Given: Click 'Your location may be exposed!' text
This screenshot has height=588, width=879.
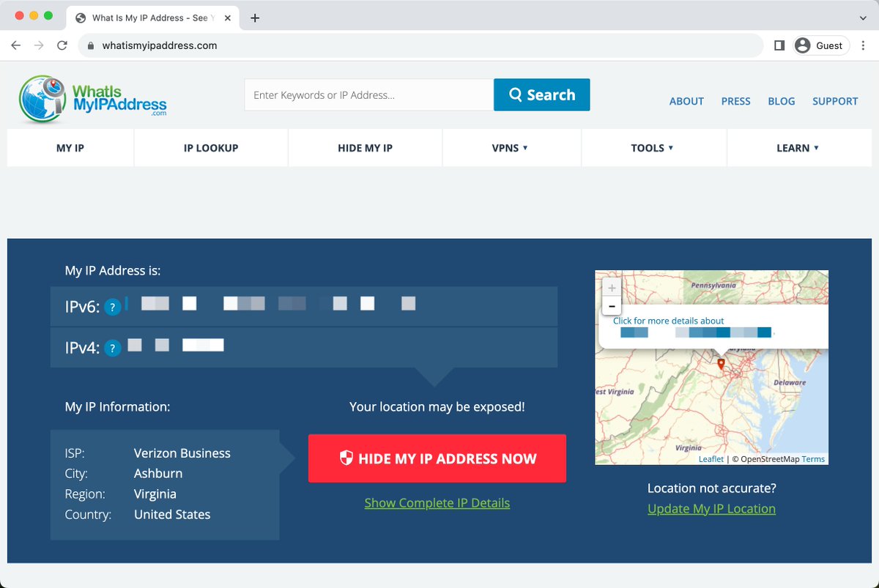Looking at the screenshot, I should 437,406.
